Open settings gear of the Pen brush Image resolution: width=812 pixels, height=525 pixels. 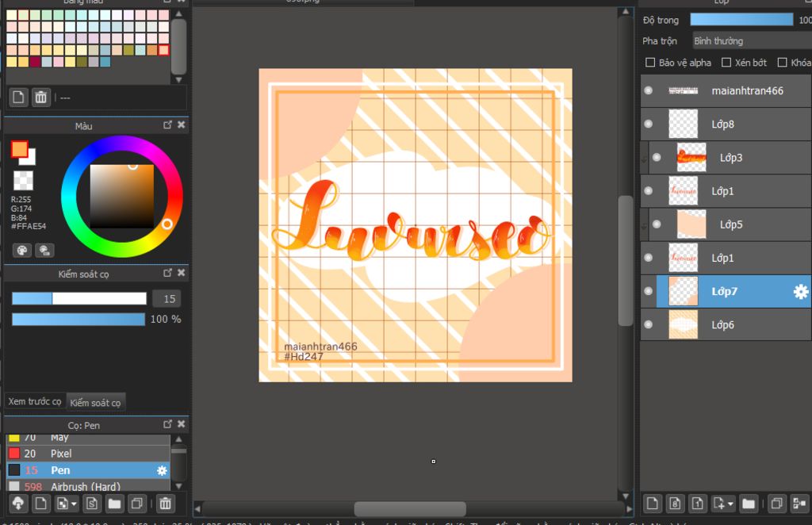point(162,470)
